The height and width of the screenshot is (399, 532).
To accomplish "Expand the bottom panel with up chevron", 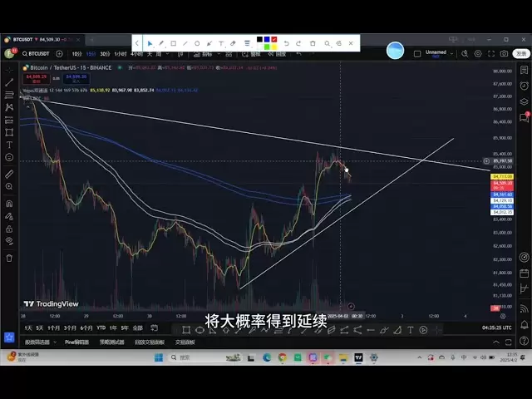I will click(496, 342).
